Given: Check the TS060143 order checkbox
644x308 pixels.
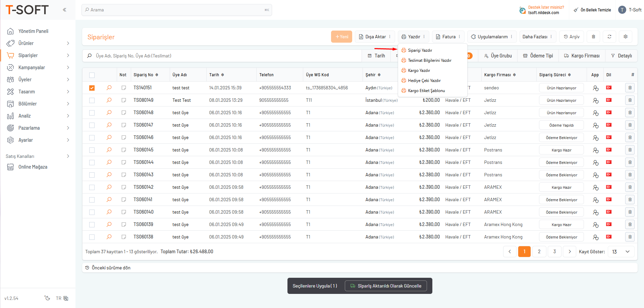Looking at the screenshot, I should pyautogui.click(x=92, y=175).
